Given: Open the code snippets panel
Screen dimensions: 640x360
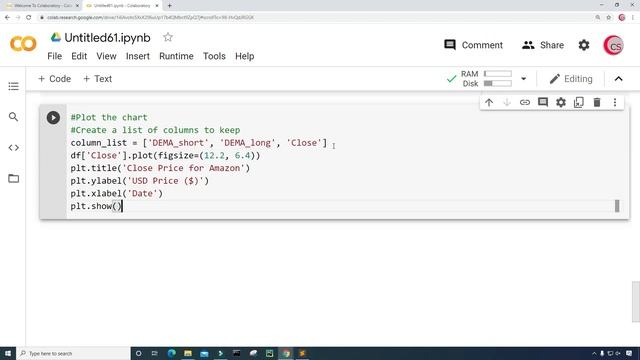Looking at the screenshot, I should [x=13, y=148].
